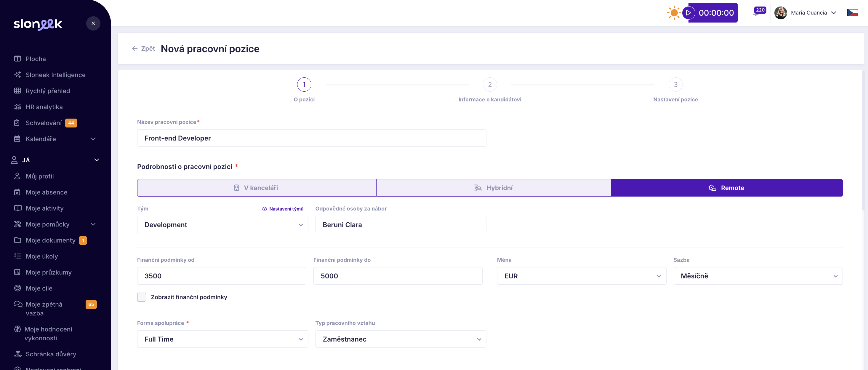Viewport: 868px width, 370px height.
Task: Open the HR analytika sidebar icon
Action: (17, 107)
